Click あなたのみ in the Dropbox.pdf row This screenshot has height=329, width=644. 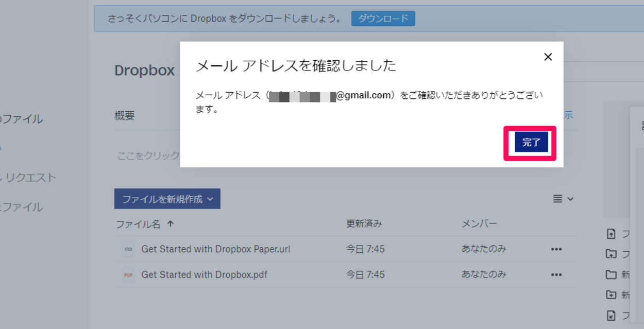(484, 274)
